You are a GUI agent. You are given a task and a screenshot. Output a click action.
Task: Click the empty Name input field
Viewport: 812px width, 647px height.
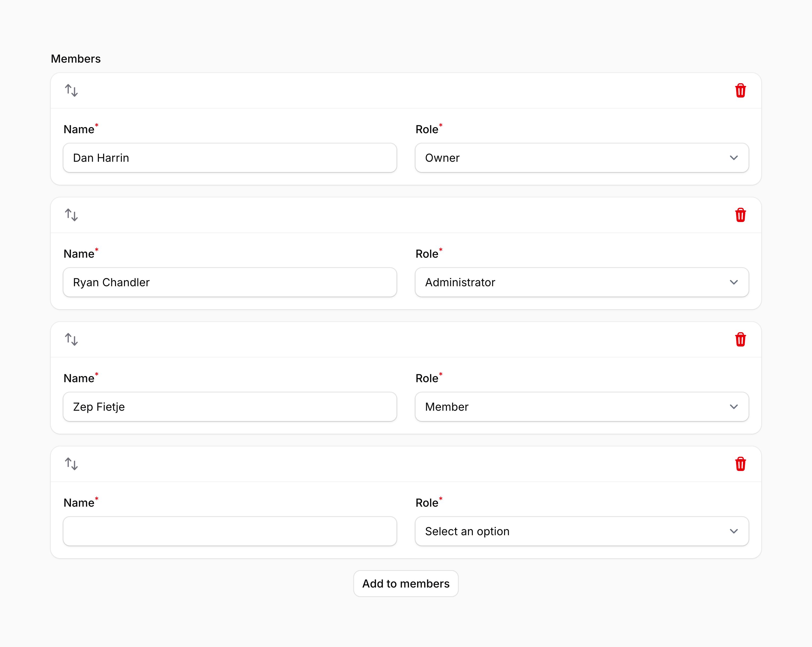click(x=230, y=532)
